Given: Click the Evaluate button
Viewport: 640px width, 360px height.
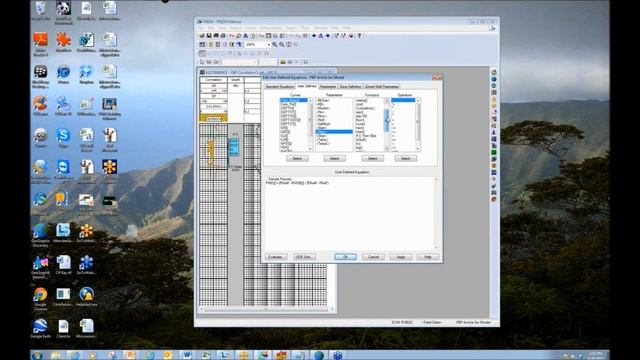Looking at the screenshot, I should [x=276, y=257].
